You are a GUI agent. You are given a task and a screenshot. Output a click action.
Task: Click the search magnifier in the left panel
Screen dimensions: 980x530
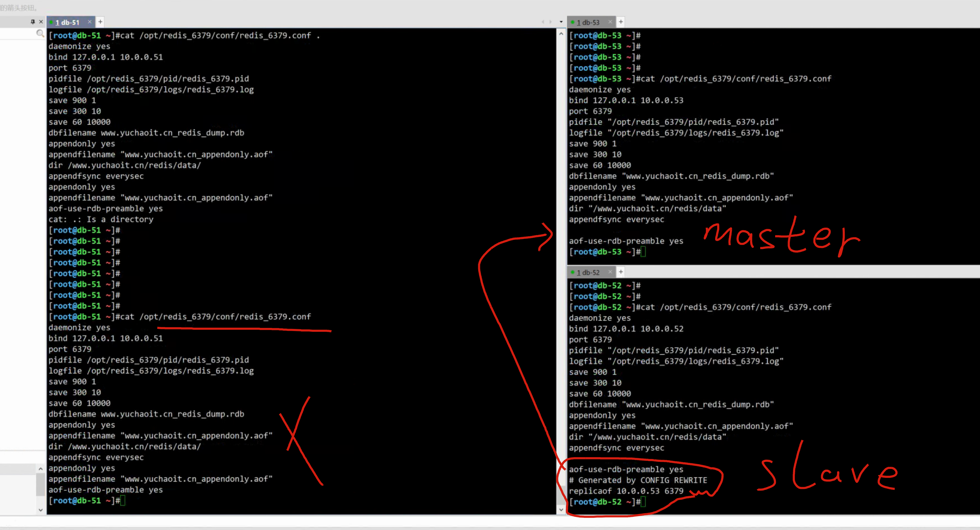39,34
